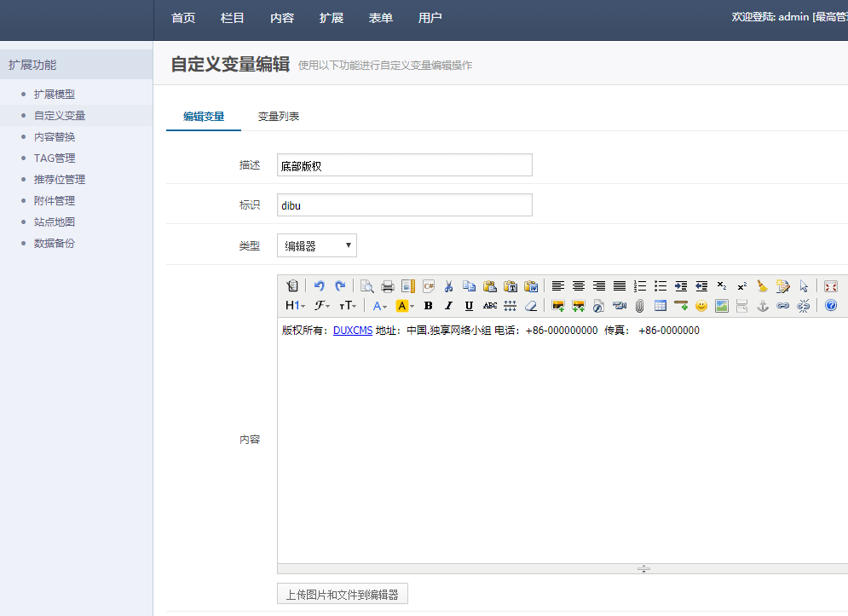Screen dimensions: 848x616
Task: Open the 栏目 top menu
Action: click(x=233, y=18)
